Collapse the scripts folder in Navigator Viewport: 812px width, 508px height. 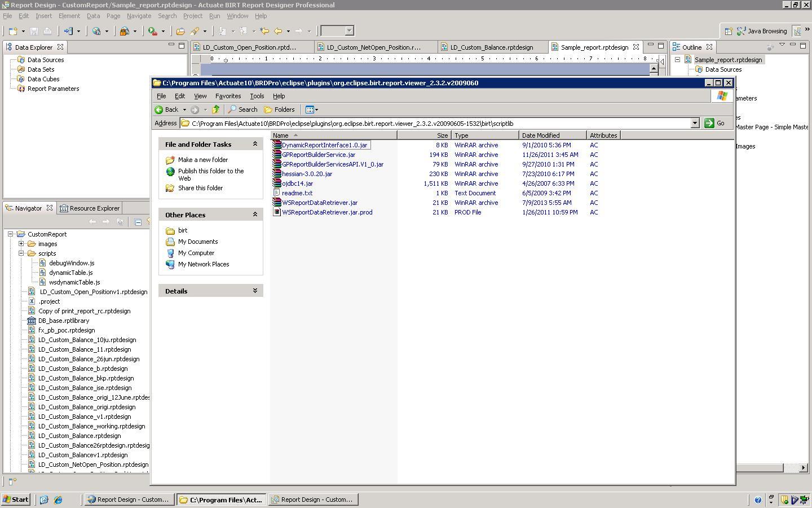tap(21, 253)
